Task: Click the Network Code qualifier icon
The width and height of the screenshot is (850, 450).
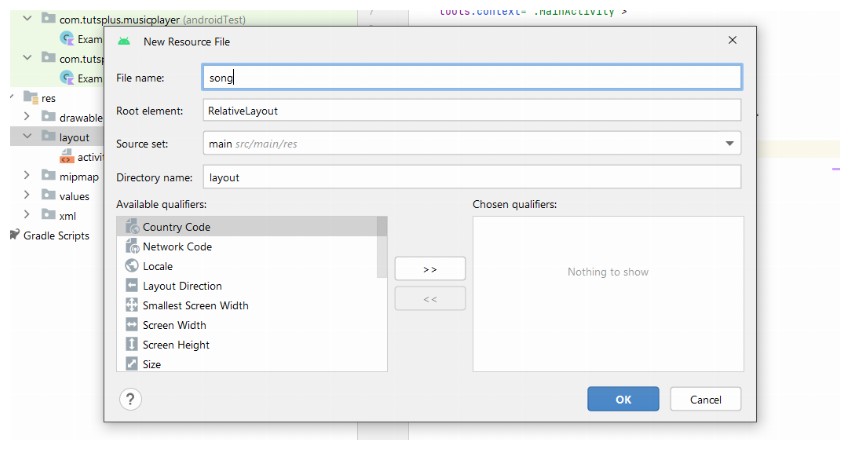Action: click(132, 247)
